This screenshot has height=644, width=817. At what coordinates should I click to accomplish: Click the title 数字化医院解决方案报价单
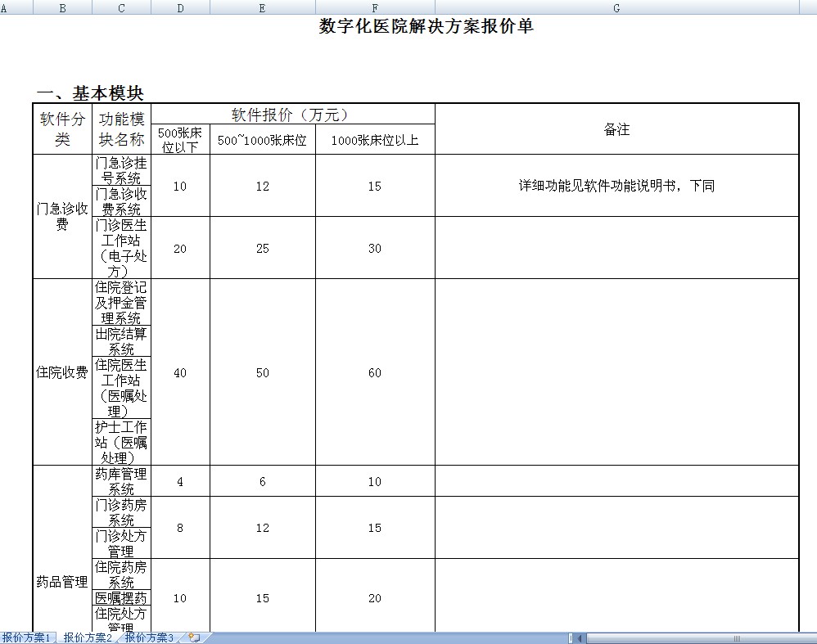click(426, 26)
